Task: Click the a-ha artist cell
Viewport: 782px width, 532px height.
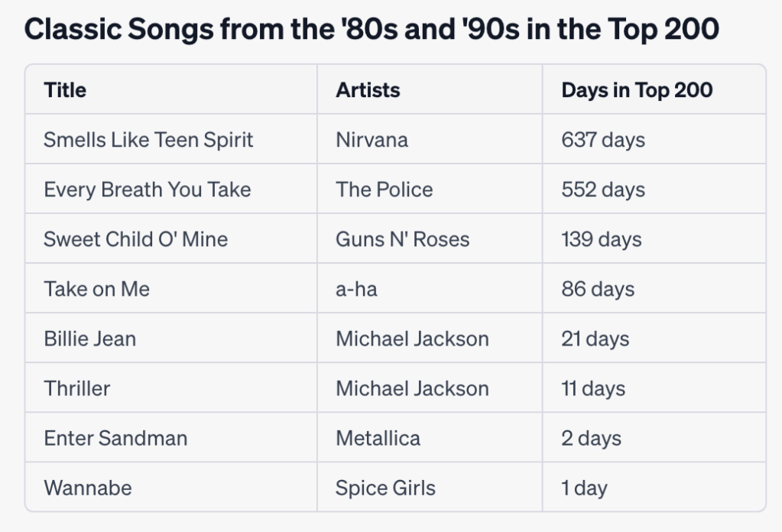Action: [x=356, y=289]
